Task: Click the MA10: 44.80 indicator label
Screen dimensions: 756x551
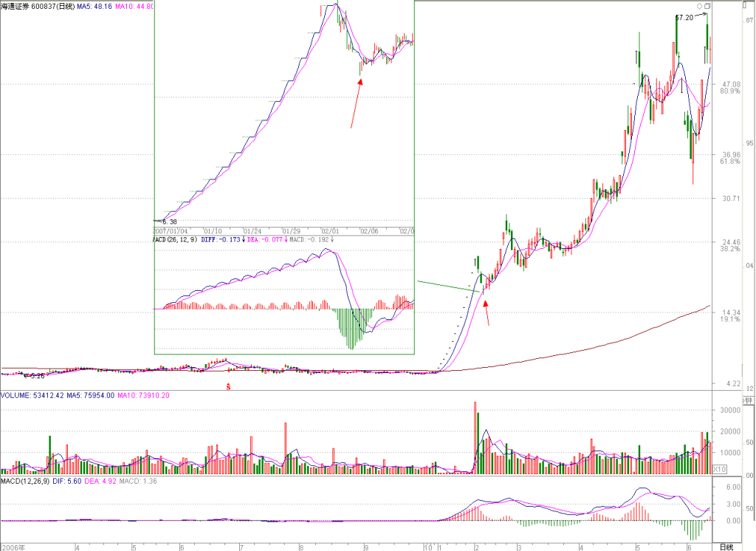Action: click(134, 7)
